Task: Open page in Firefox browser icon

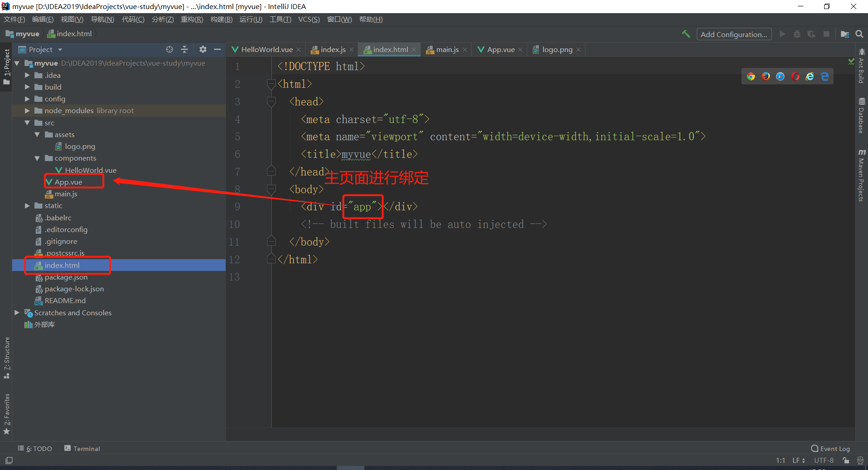Action: coord(766,76)
